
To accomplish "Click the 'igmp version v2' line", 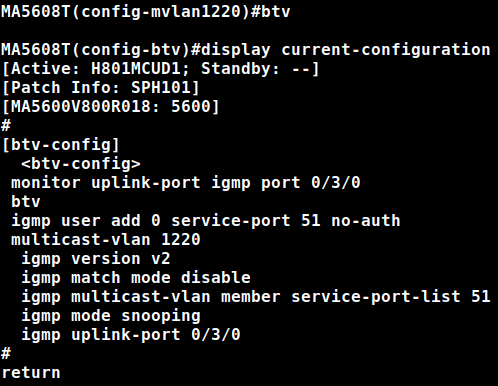I will pyautogui.click(x=96, y=259).
